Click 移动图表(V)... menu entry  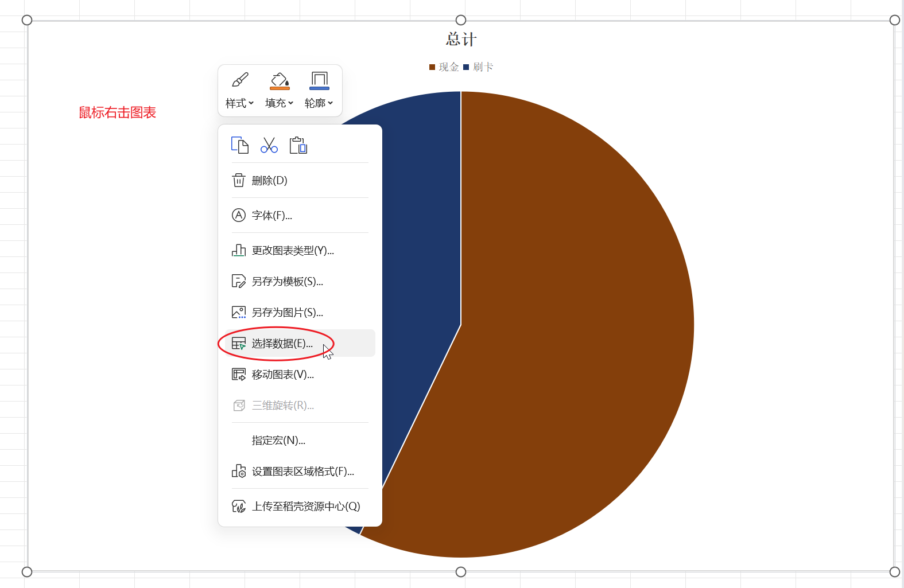pyautogui.click(x=300, y=375)
